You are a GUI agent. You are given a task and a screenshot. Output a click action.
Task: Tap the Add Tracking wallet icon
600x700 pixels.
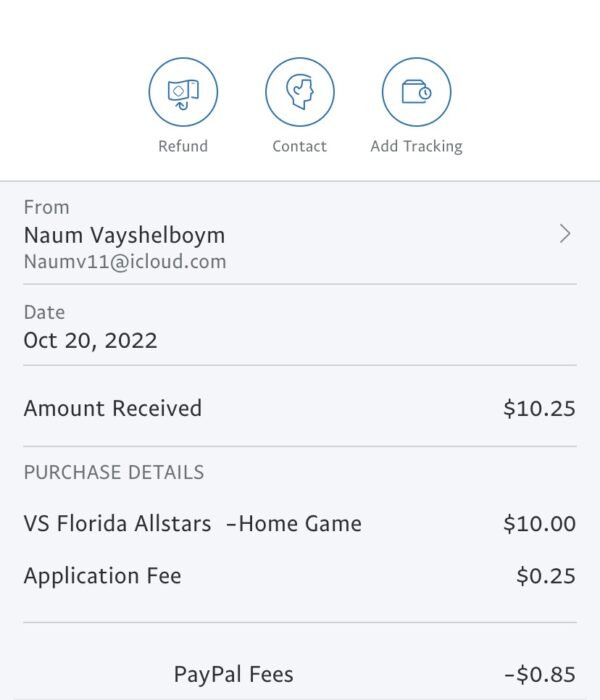416,92
